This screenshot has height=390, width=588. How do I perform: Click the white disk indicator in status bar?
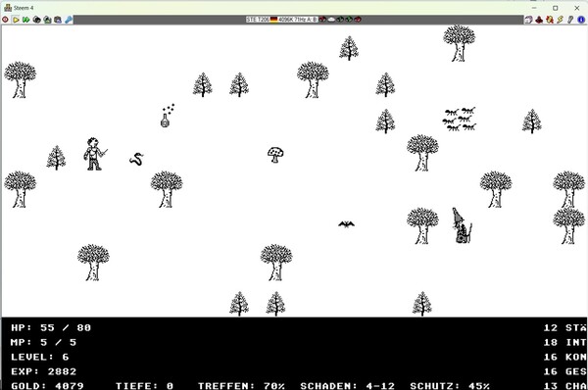pos(331,20)
